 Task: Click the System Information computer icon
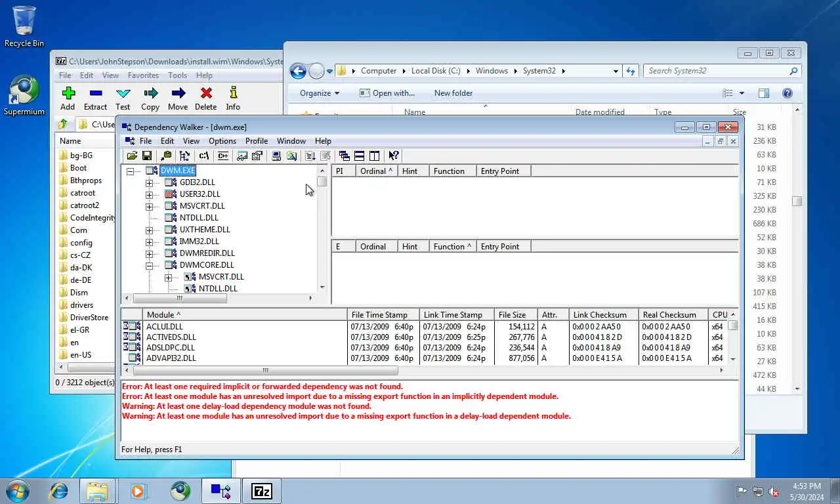pyautogui.click(x=276, y=156)
